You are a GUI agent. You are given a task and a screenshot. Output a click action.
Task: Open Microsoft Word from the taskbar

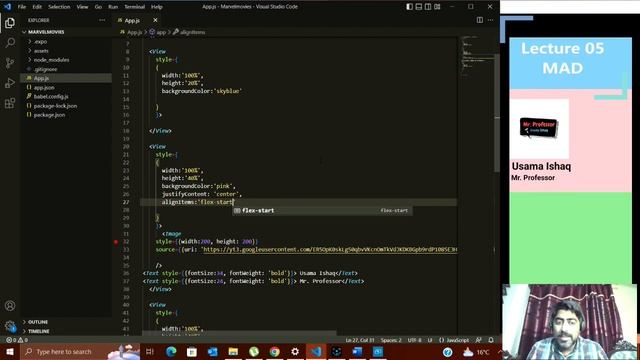tap(357, 352)
